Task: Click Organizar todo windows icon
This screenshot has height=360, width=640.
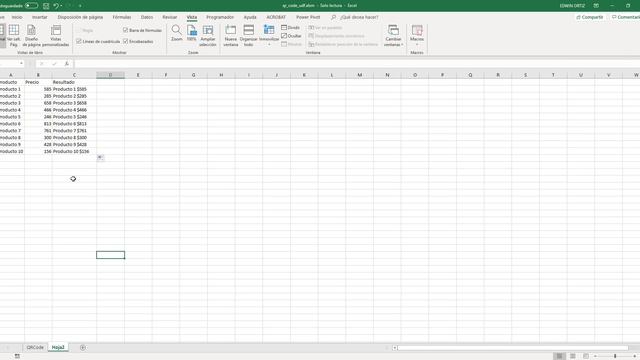Action: 249,36
